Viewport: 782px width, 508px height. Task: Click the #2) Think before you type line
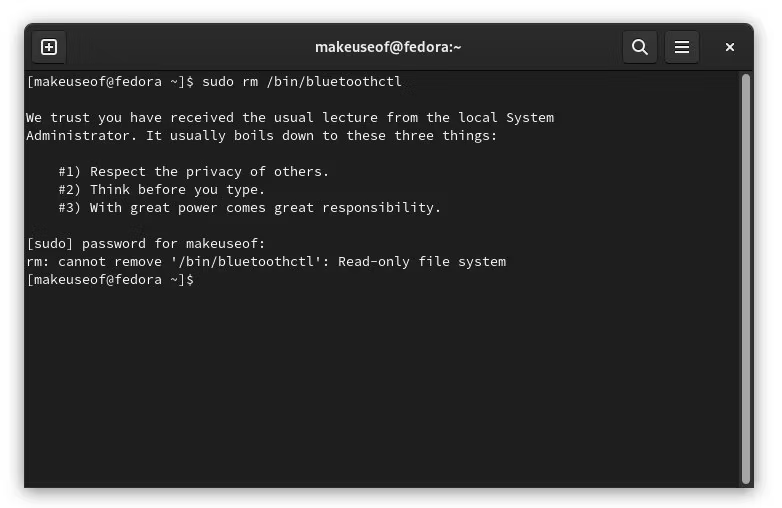162,190
